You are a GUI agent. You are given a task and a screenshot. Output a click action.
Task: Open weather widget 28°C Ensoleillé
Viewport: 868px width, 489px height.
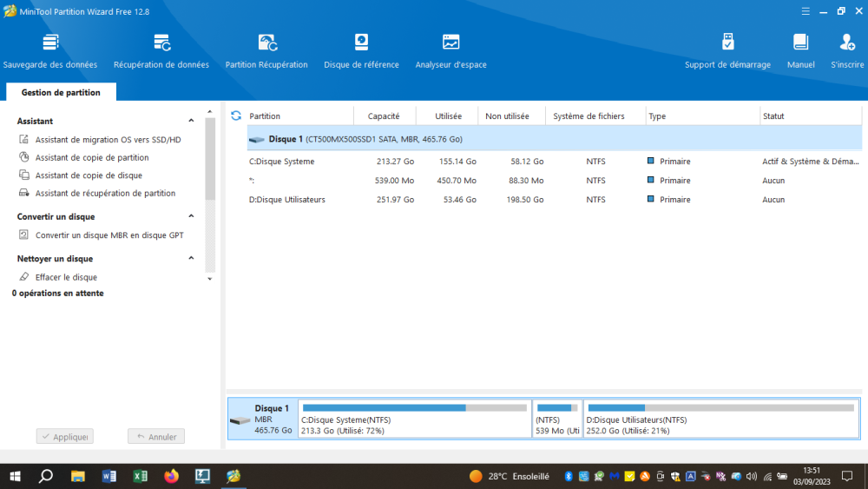point(510,476)
